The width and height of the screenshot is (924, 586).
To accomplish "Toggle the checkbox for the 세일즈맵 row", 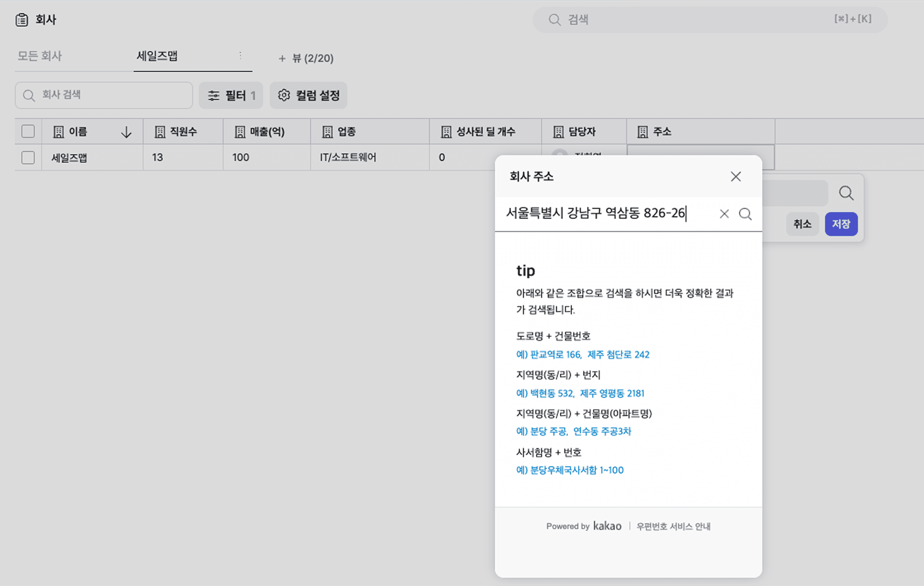I will point(28,157).
